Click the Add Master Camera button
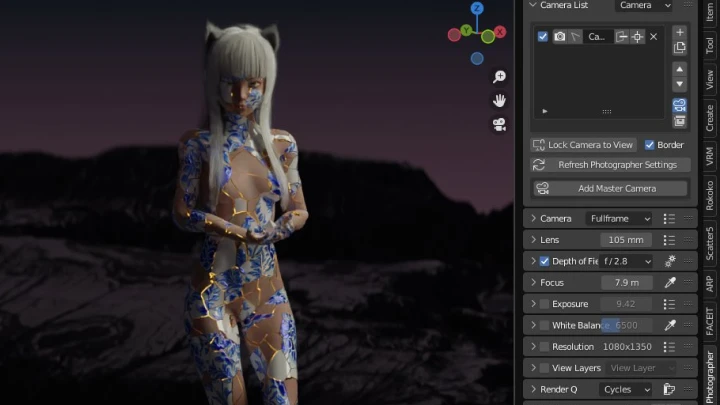This screenshot has height=405, width=720. click(x=609, y=188)
